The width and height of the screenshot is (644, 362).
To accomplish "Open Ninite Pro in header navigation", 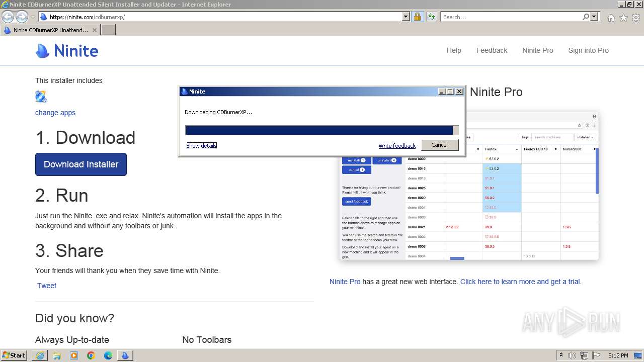I will (x=537, y=50).
